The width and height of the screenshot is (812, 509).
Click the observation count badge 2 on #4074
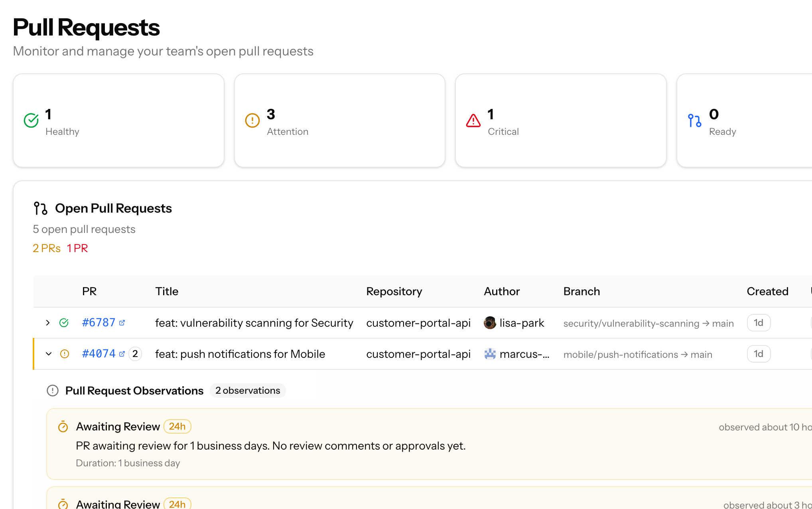[x=135, y=354]
